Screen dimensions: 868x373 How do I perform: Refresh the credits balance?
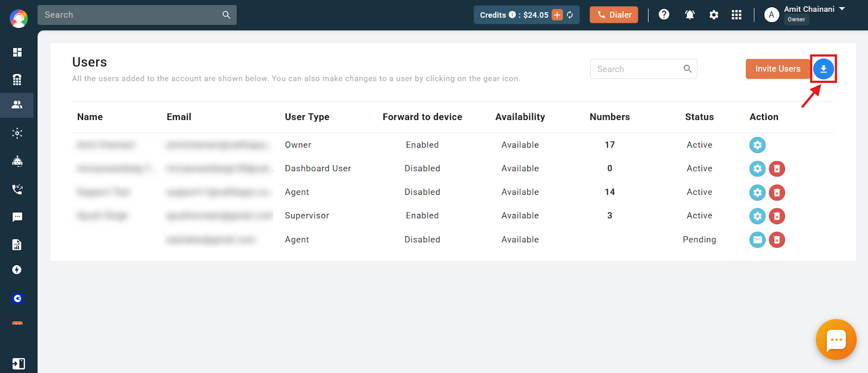click(x=570, y=15)
